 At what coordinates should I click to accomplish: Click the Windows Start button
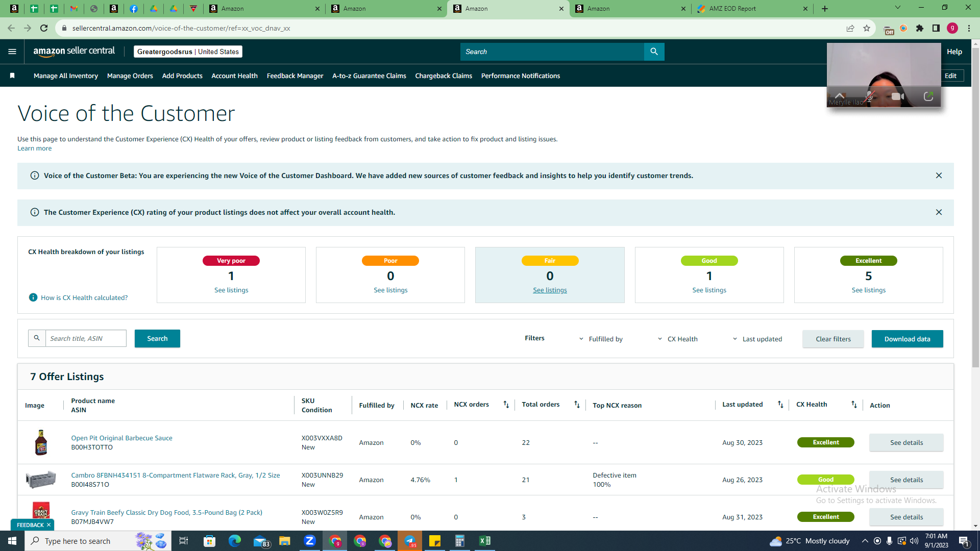[x=12, y=541]
